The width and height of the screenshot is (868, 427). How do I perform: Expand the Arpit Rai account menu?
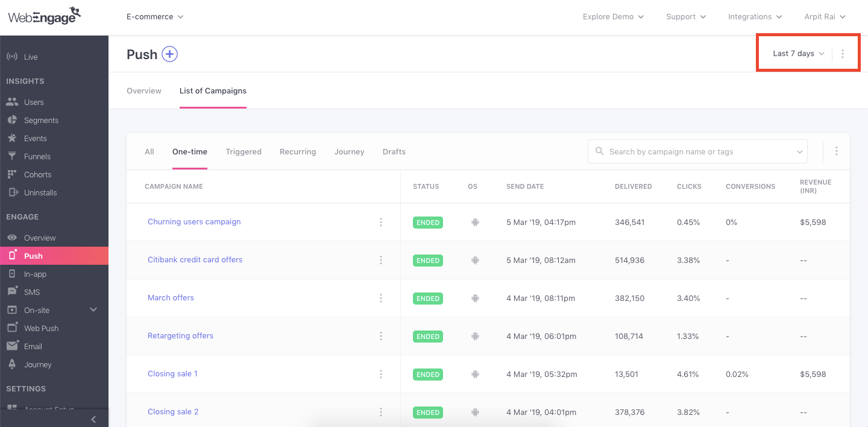click(825, 17)
